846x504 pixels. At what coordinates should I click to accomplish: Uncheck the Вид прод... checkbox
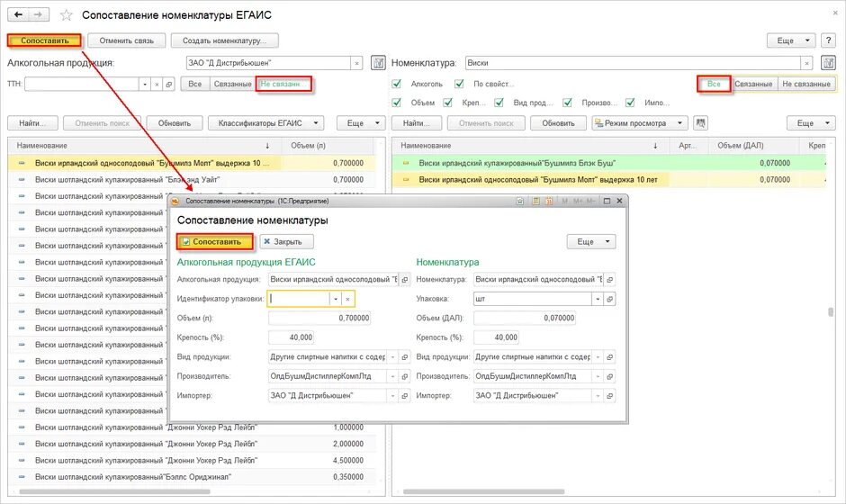pyautogui.click(x=499, y=103)
